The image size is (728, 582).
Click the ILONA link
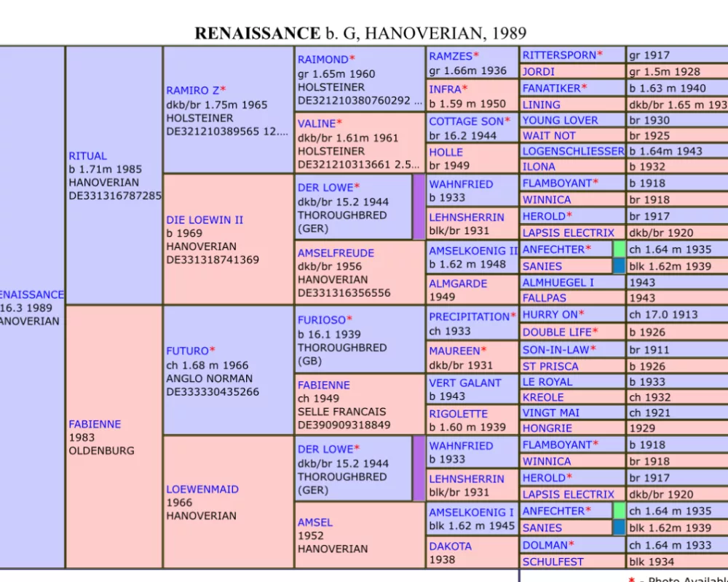pos(539,167)
